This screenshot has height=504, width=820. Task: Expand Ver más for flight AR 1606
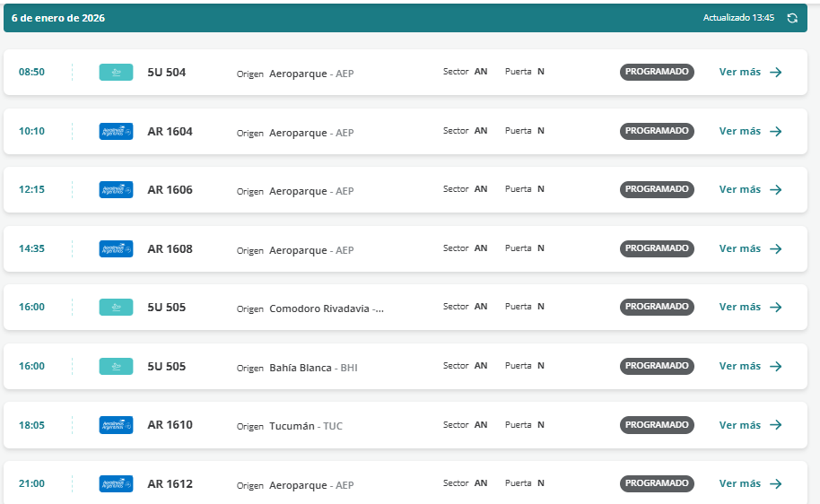click(x=750, y=190)
